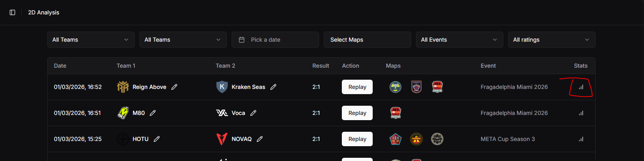This screenshot has height=161, width=644.
Task: Click the Fragadelphia Miami 2026 event in first row
Action: [x=514, y=87]
